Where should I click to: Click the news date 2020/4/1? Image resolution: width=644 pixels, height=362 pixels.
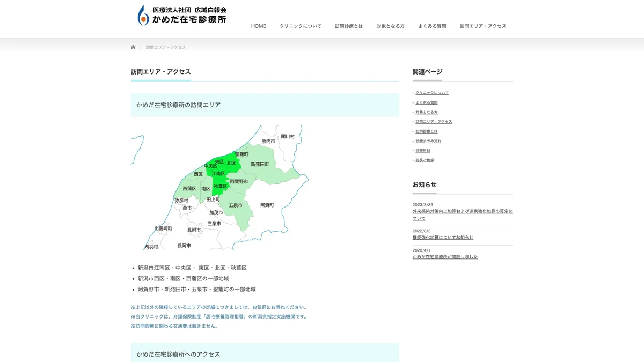(422, 250)
